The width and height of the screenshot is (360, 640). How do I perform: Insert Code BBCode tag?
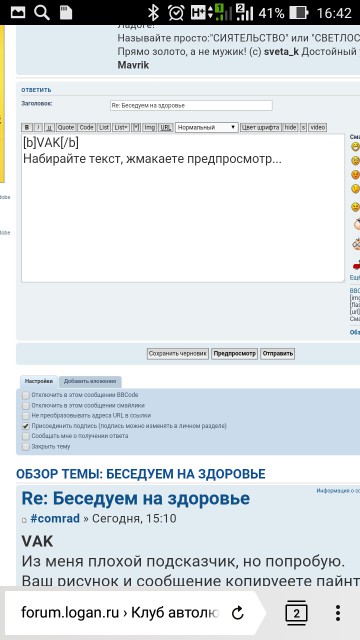point(87,127)
